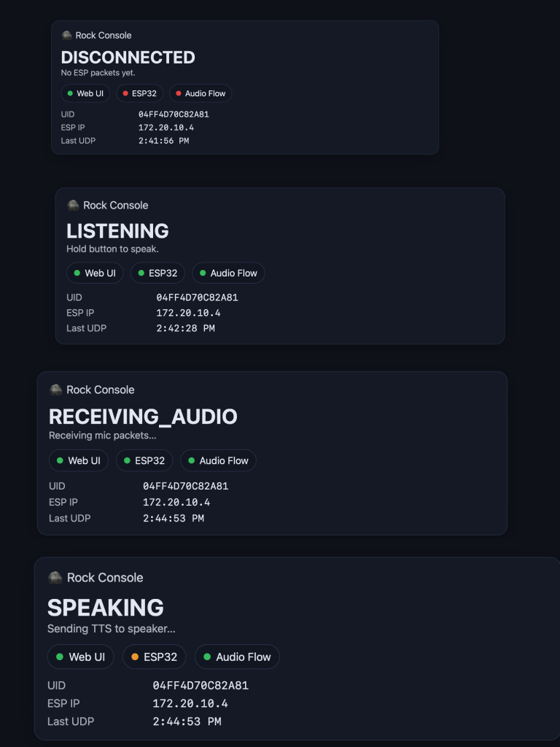Click the rock icon in the RECEIVING_AUDIO card
Screen dimensions: 560x747
coord(55,390)
